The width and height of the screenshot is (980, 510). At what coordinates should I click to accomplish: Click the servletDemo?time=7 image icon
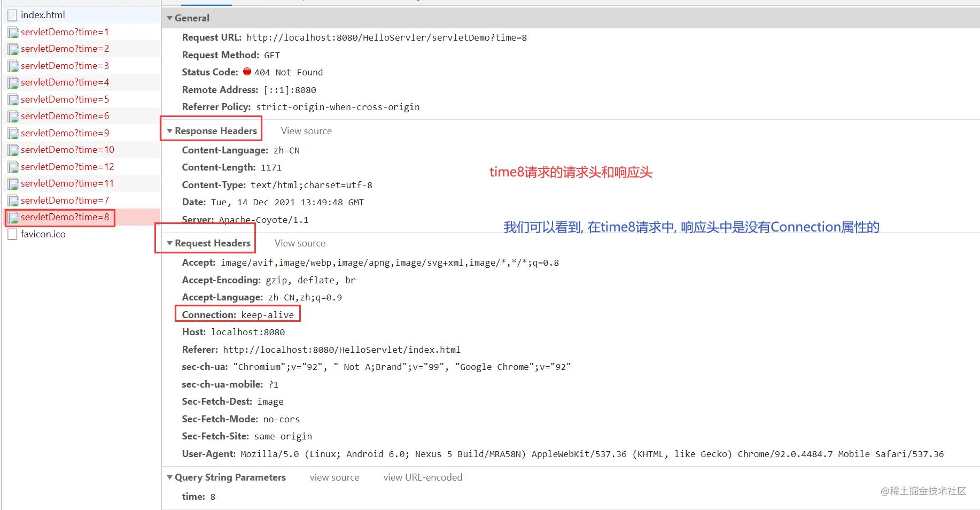pyautogui.click(x=13, y=201)
